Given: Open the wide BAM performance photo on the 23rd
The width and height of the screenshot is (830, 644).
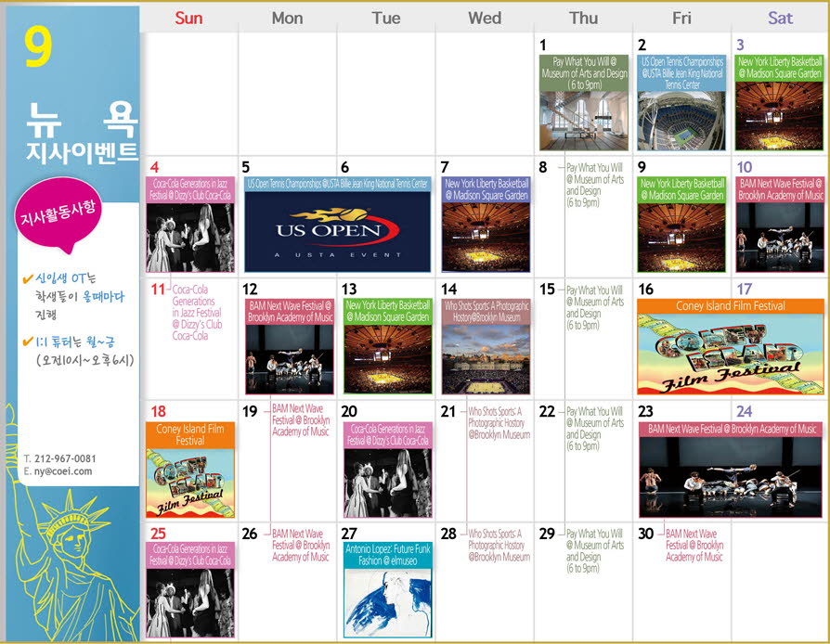Looking at the screenshot, I should (731, 477).
